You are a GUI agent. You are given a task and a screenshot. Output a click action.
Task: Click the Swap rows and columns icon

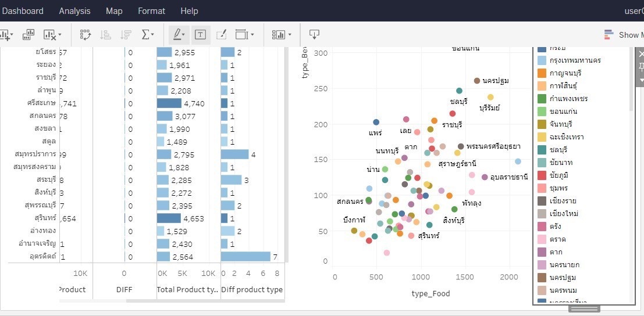coord(85,35)
